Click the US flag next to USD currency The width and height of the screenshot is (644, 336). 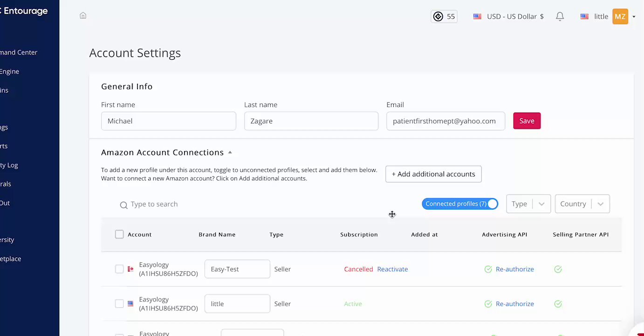(x=477, y=16)
